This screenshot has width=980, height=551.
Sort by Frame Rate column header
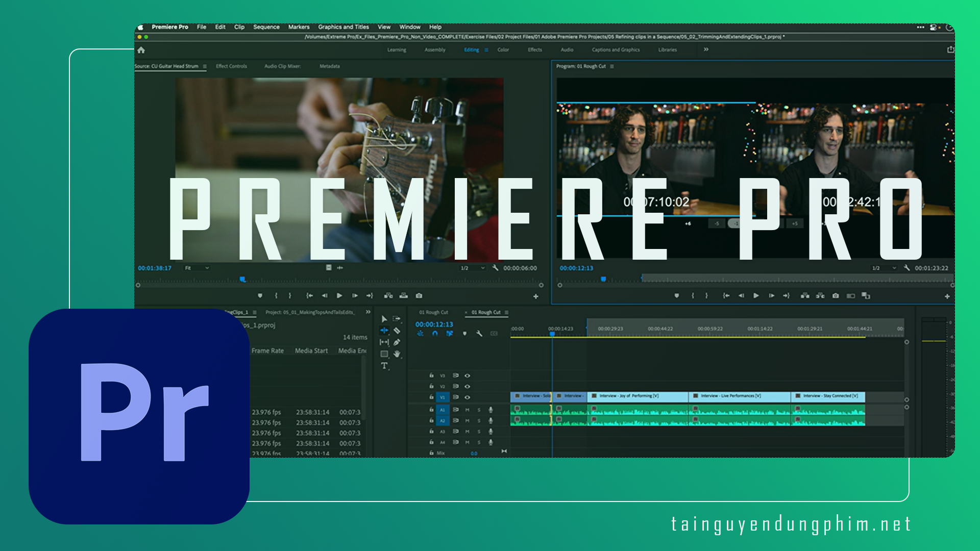(267, 351)
